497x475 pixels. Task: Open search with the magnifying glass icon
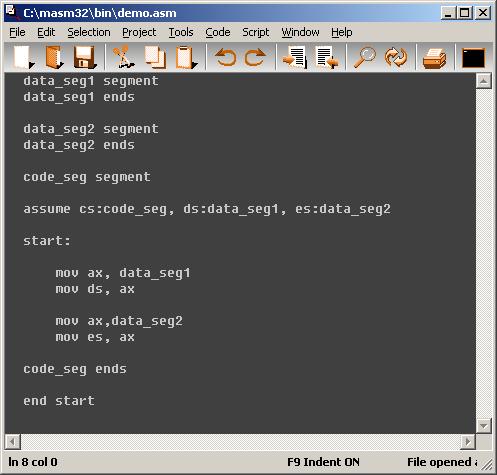(364, 57)
